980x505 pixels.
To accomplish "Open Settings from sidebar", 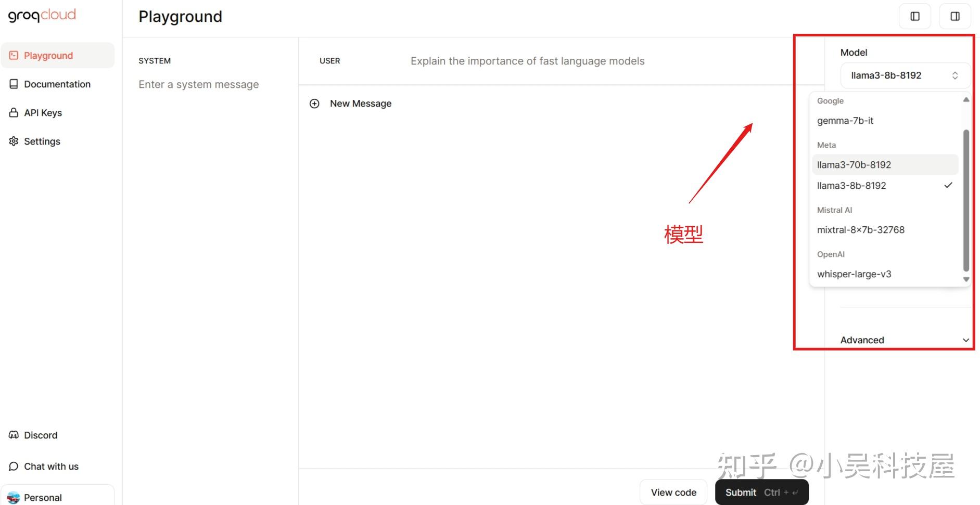I will [x=58, y=141].
